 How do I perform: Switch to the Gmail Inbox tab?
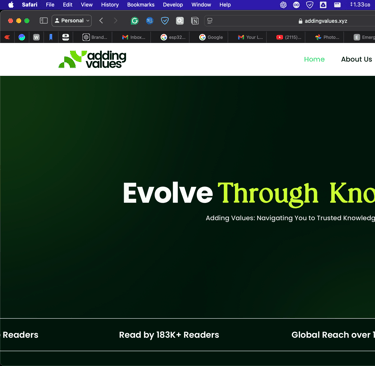pos(133,37)
